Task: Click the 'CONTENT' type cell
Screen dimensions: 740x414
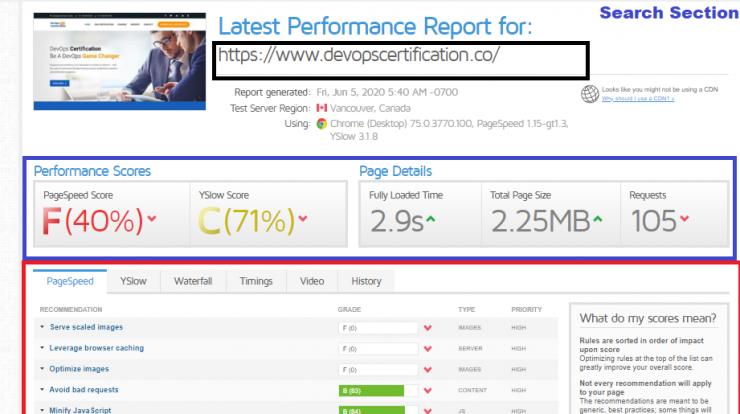Action: (x=472, y=390)
